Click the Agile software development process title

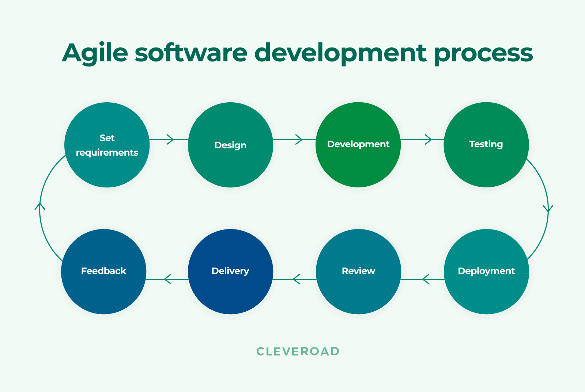(298, 54)
